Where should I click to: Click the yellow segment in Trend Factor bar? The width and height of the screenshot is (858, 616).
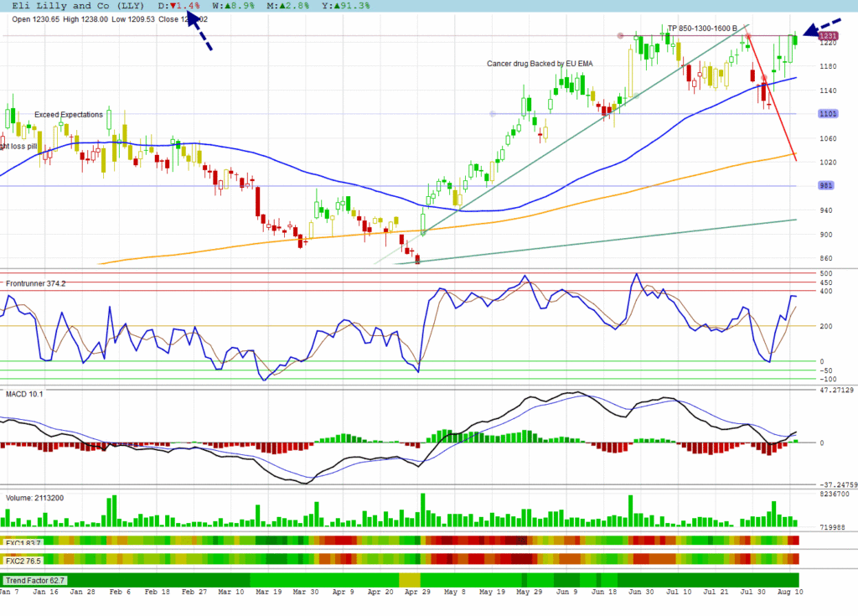pos(409,580)
